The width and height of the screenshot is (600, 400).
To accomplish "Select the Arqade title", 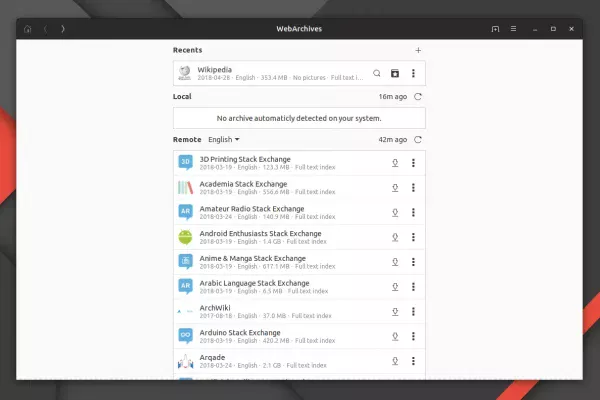I will [212, 358].
